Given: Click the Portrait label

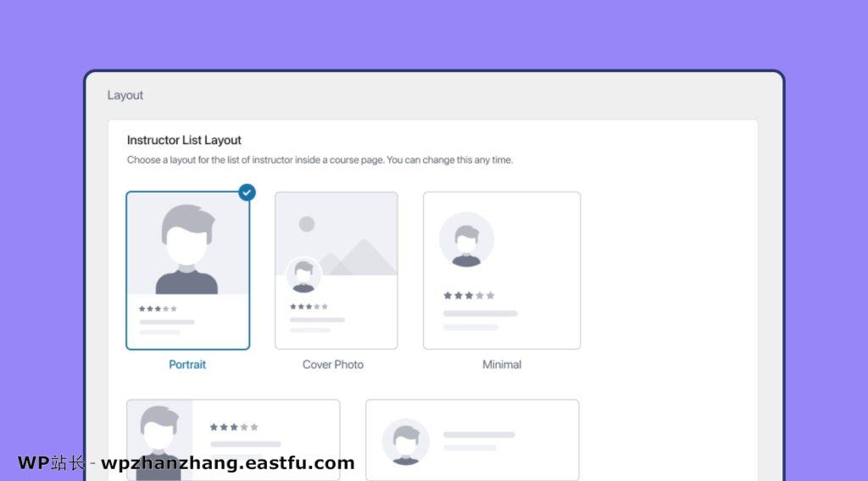Looking at the screenshot, I should (187, 365).
